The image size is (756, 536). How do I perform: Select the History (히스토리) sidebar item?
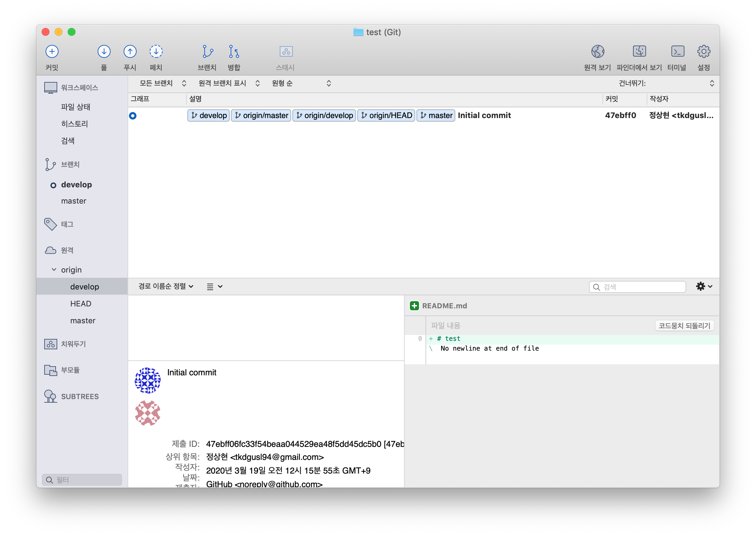click(x=74, y=124)
